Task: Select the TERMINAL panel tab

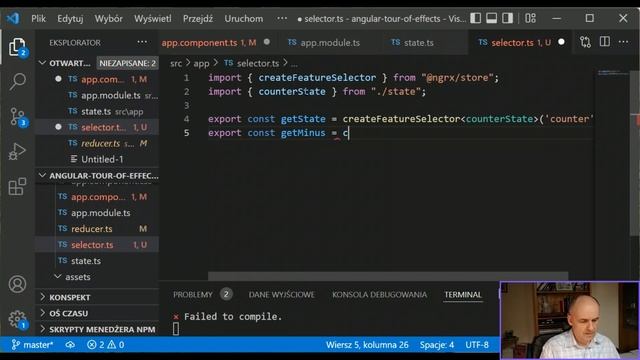Action: 463,295
